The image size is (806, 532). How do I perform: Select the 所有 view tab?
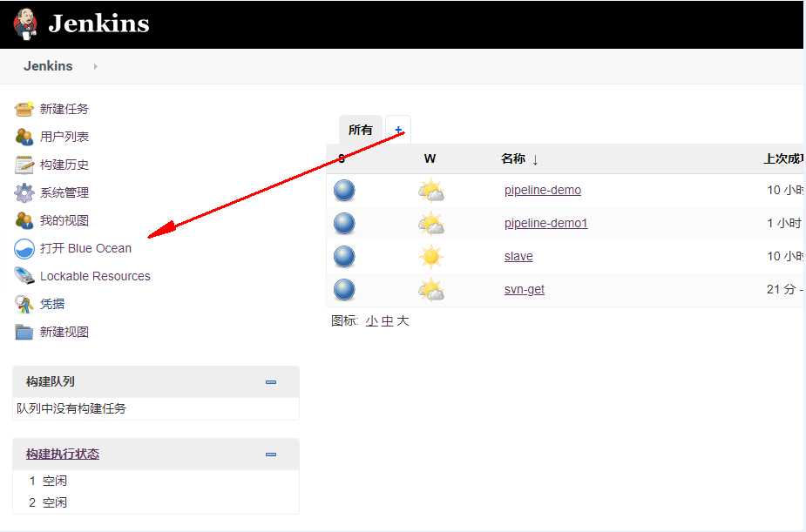point(361,130)
